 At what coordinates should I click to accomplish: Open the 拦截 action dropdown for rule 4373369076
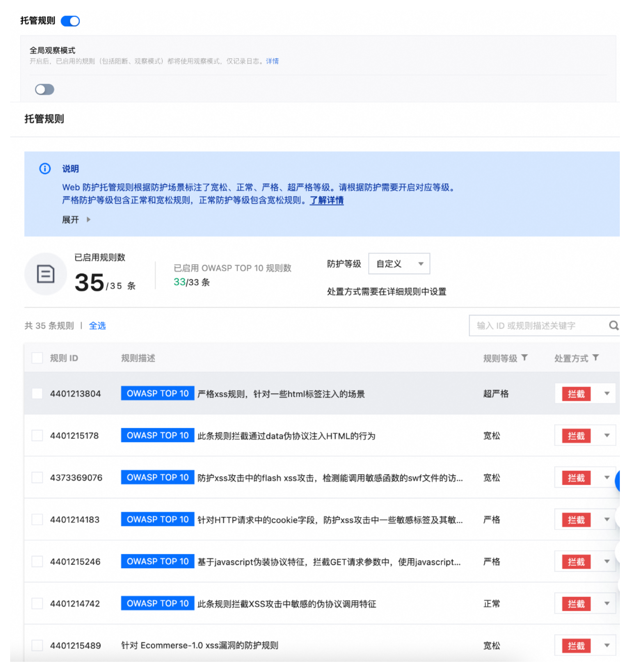(585, 478)
